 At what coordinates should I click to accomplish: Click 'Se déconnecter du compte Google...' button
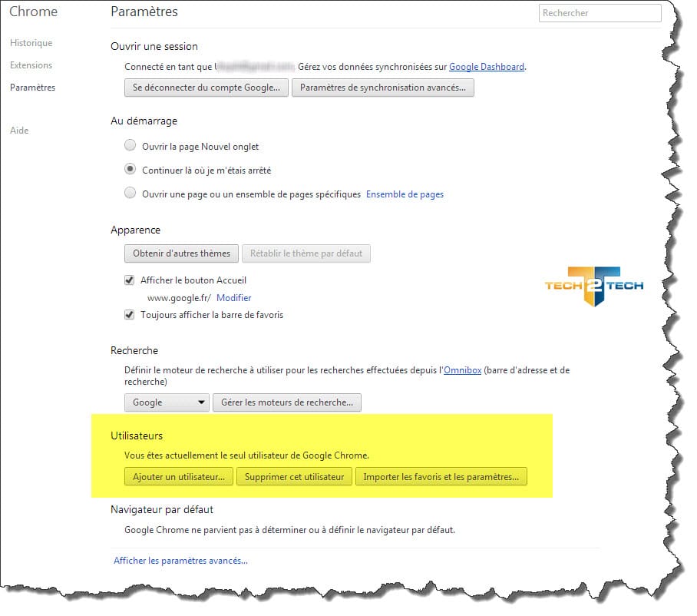coord(206,88)
